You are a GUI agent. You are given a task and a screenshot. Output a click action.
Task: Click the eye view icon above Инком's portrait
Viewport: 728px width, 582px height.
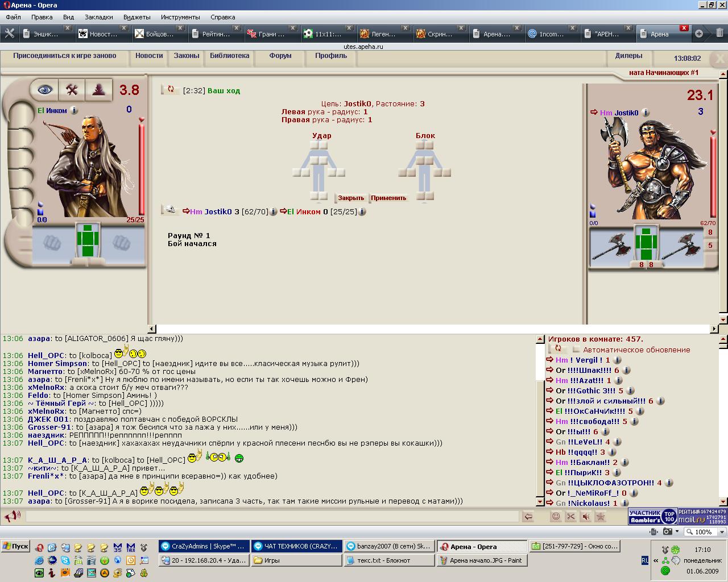point(44,89)
